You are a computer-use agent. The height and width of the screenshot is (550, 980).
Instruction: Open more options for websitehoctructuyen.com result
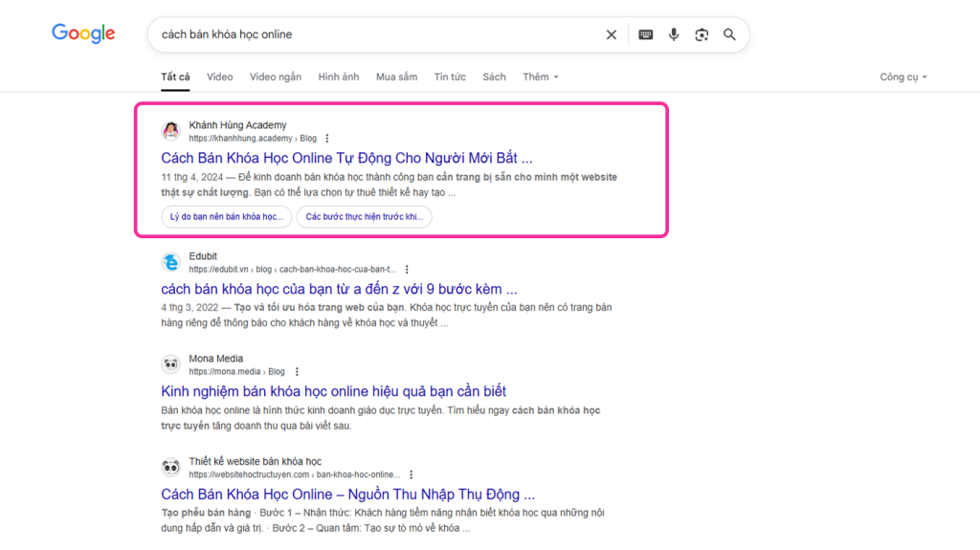click(x=412, y=474)
